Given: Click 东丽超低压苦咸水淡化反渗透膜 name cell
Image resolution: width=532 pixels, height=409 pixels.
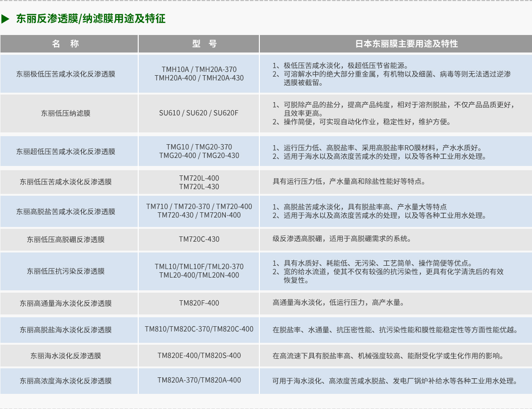Looking at the screenshot, I should click(66, 151).
